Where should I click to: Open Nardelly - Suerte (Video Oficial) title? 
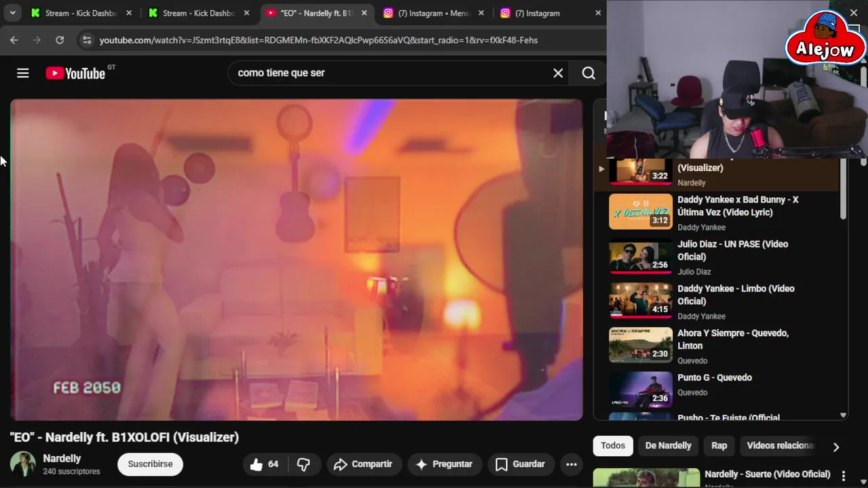(768, 474)
